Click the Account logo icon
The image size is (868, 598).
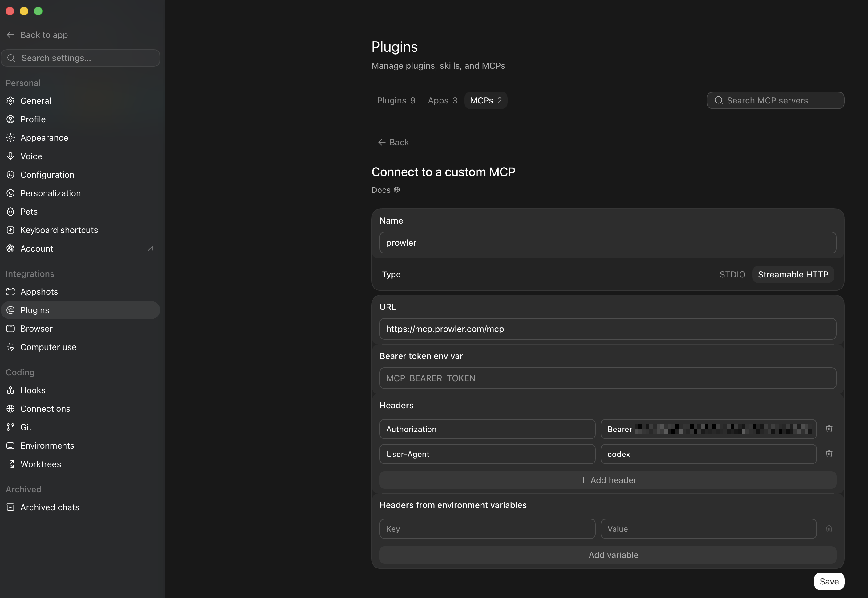(x=10, y=248)
